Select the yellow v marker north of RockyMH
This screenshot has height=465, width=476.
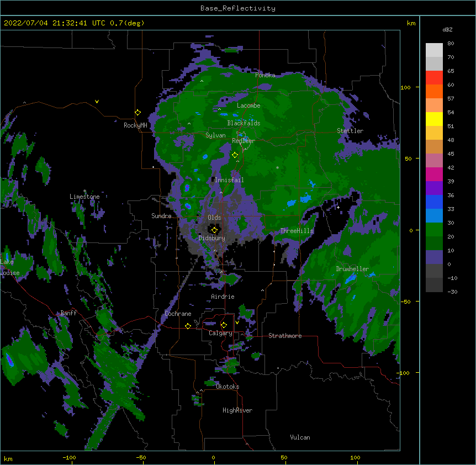(97, 102)
